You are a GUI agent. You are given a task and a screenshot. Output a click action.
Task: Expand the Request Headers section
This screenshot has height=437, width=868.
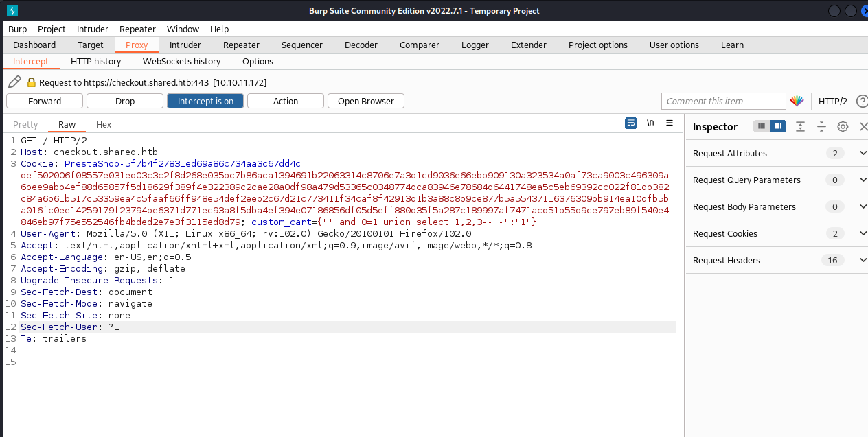(777, 260)
